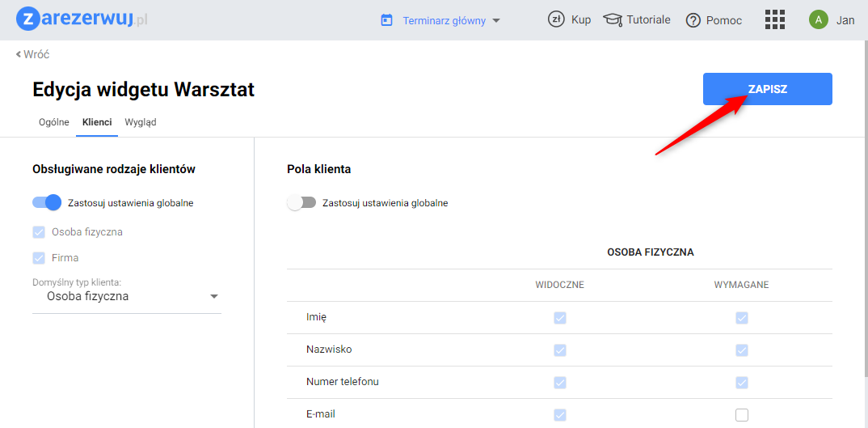The image size is (868, 428).
Task: Uncheck Numer telefonu required checkbox
Action: click(x=742, y=383)
